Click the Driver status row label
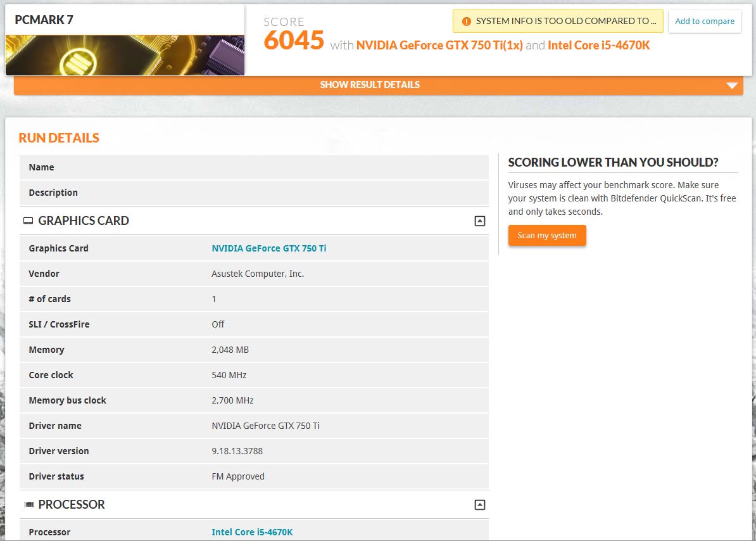The width and height of the screenshot is (756, 541). click(56, 476)
